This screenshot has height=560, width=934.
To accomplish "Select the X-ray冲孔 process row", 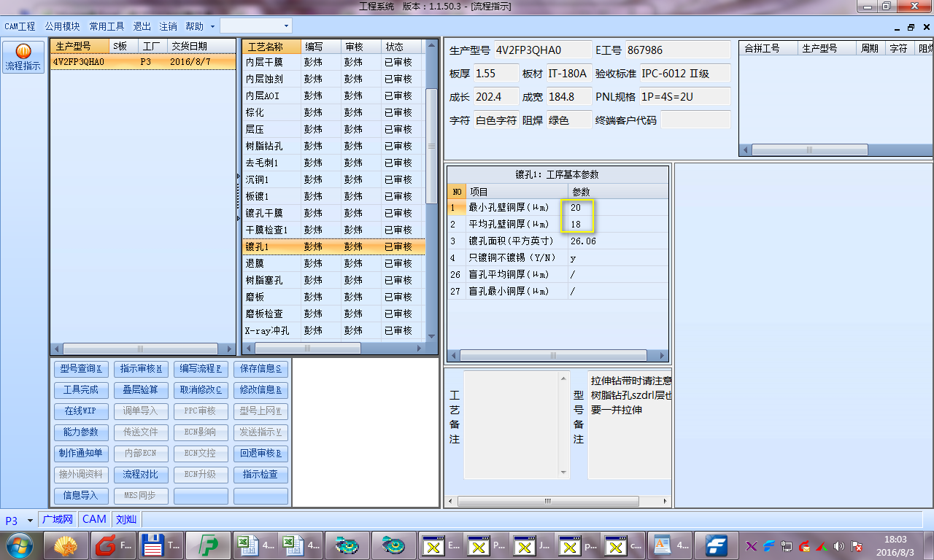I will (x=333, y=330).
